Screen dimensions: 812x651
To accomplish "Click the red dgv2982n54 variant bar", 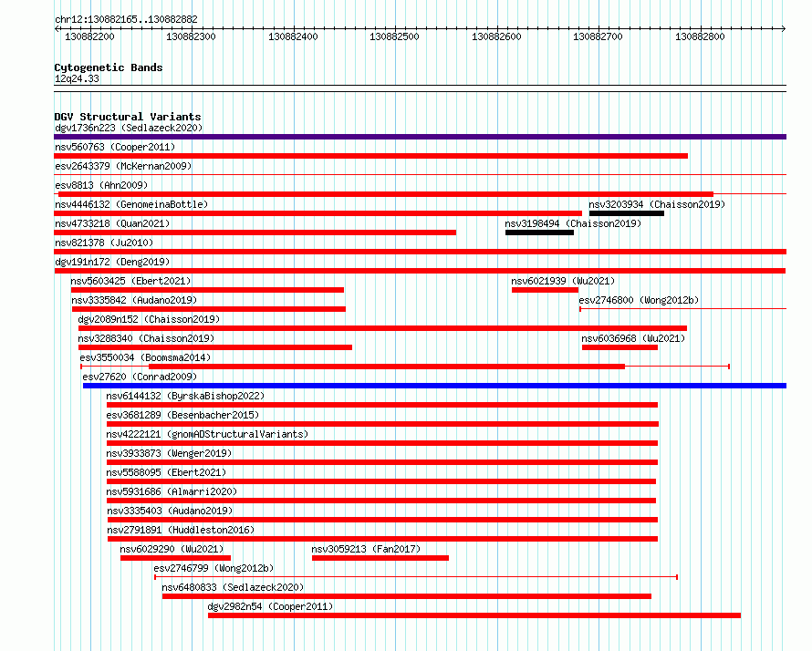I will point(474,615).
